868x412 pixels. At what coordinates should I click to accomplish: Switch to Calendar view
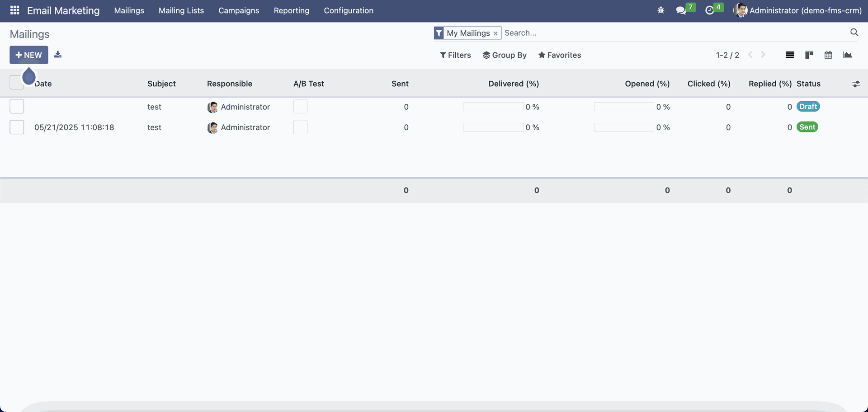pyautogui.click(x=828, y=55)
